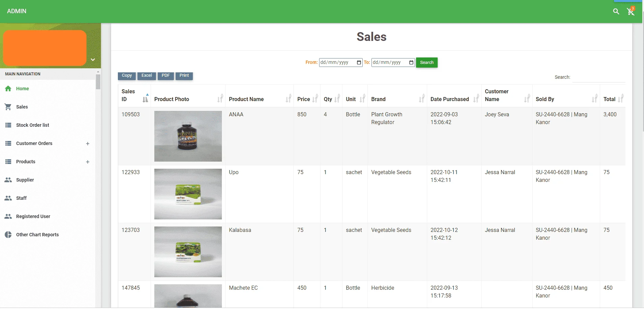
Task: Click the Staff people icon
Action: point(8,198)
